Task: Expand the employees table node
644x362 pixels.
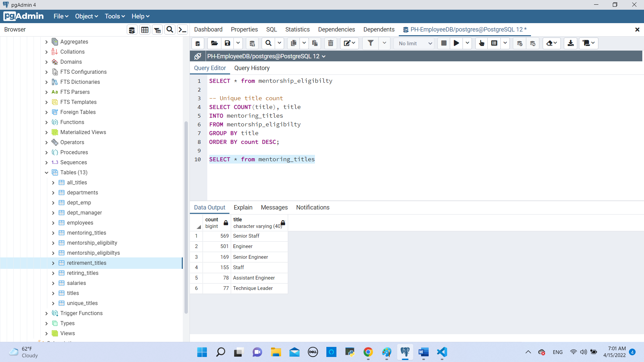Action: [53, 223]
